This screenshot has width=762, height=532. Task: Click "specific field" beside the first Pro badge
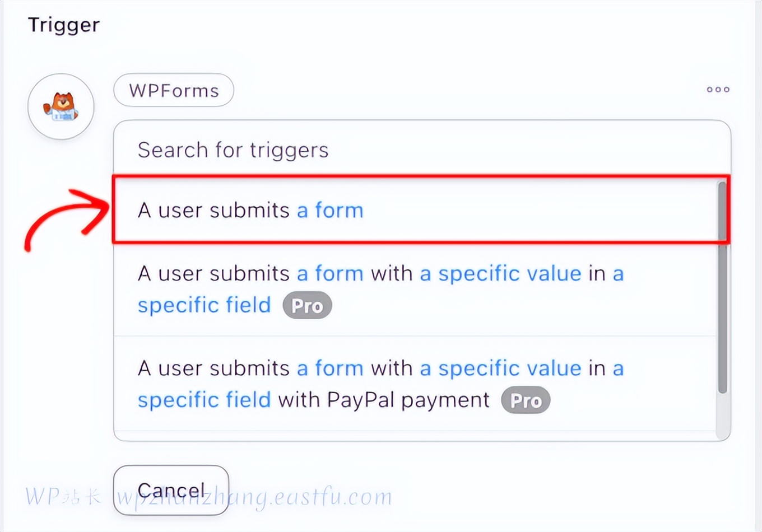point(205,305)
